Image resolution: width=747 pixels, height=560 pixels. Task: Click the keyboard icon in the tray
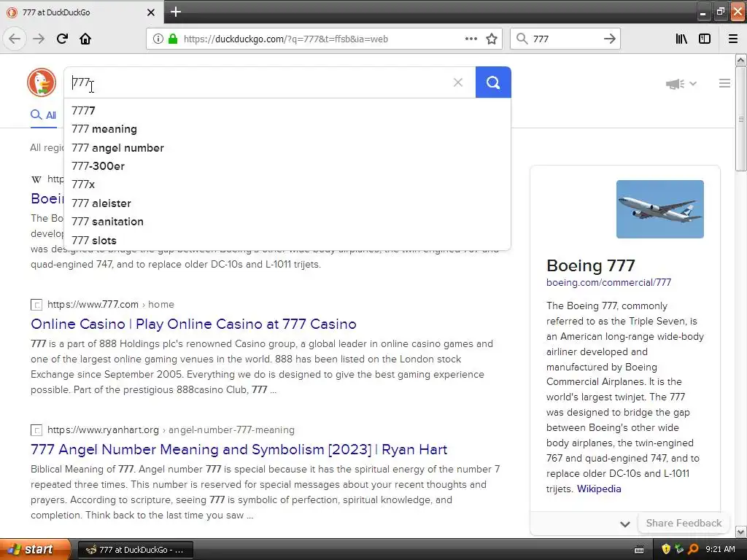click(639, 550)
